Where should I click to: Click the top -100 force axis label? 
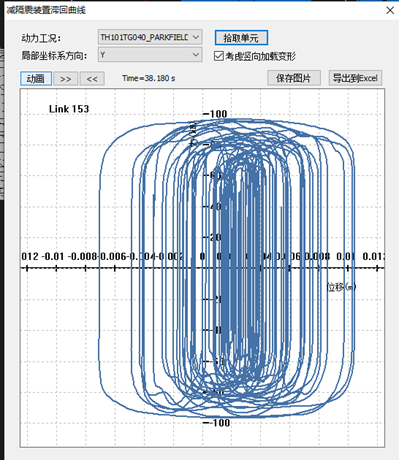click(215, 114)
